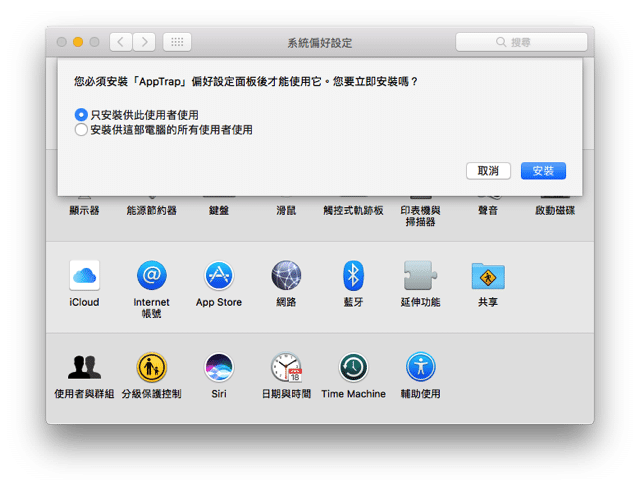Click the 滑鼠 label
Screen dimensions: 640x490
286,211
